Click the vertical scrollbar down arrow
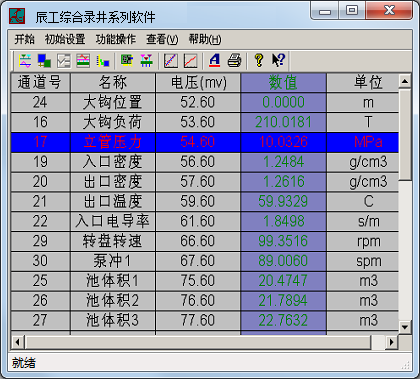Screen dimensions: 420x380 click(x=405, y=326)
